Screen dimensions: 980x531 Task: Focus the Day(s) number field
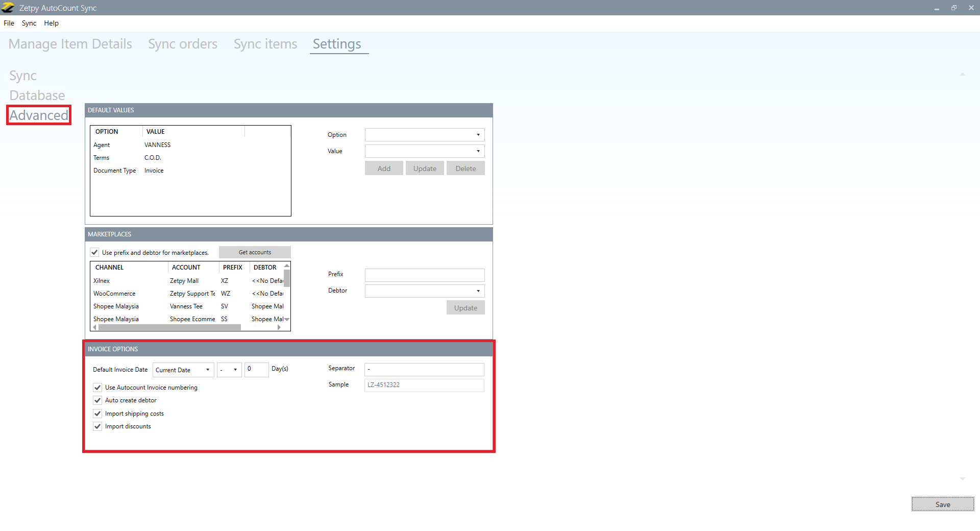click(256, 369)
